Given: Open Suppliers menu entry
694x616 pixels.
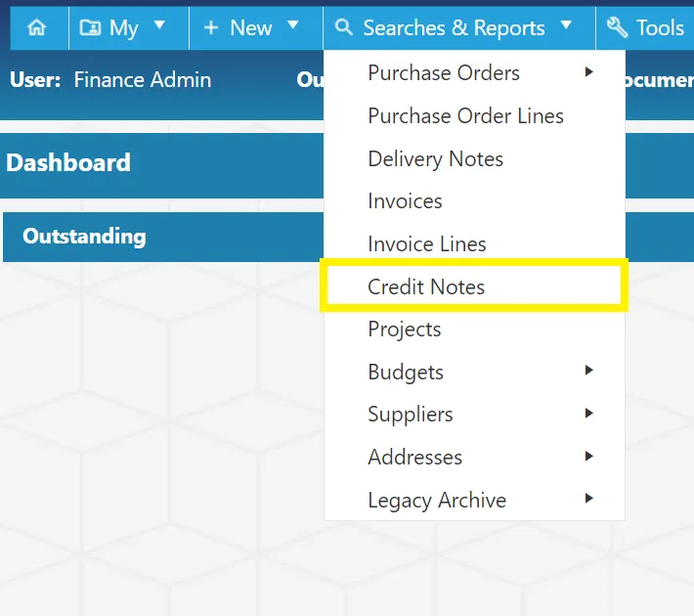Looking at the screenshot, I should point(474,415).
